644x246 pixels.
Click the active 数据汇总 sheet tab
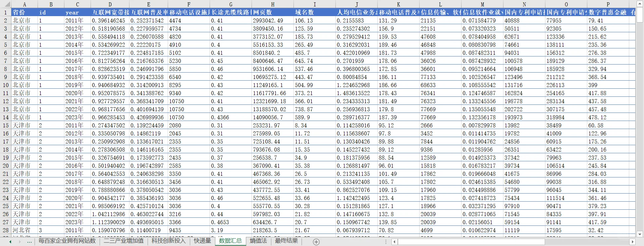click(x=230, y=241)
